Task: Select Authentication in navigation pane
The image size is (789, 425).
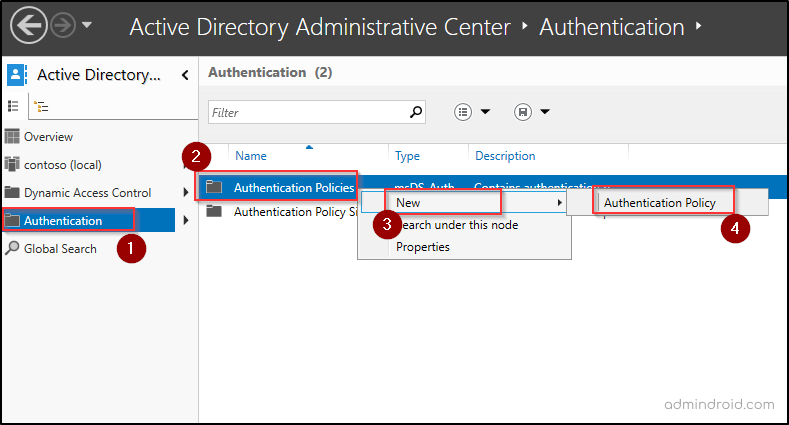Action: 89,220
